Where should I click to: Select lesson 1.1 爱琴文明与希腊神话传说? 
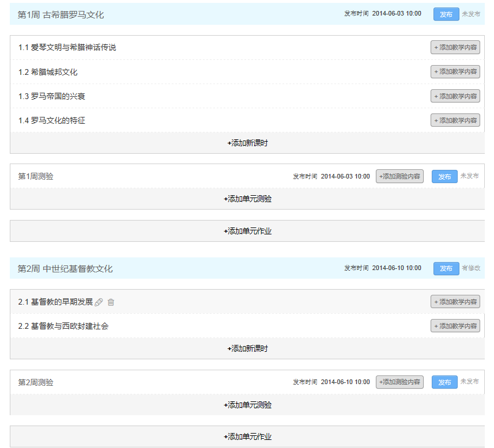tap(67, 47)
